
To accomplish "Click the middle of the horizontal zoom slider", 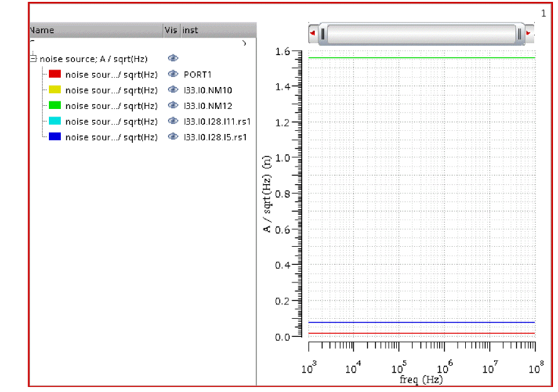I will click(421, 34).
